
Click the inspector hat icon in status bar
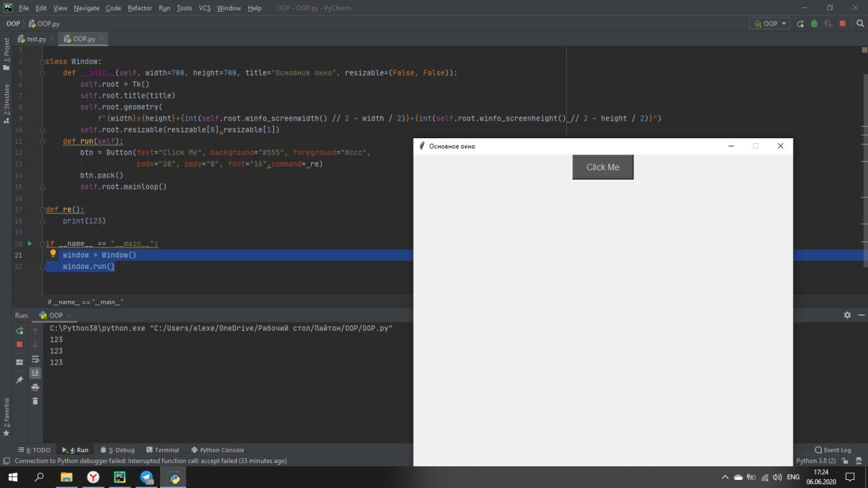tap(860, 461)
